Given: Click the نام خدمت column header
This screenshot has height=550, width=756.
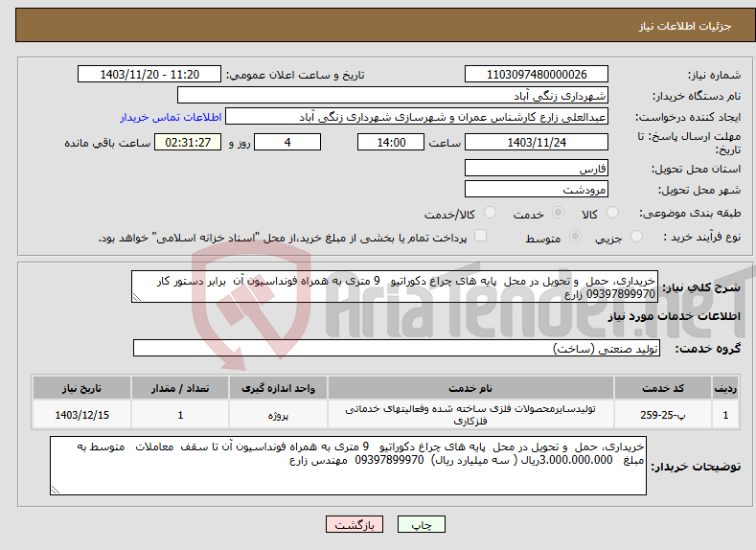Looking at the screenshot, I should [x=470, y=388].
